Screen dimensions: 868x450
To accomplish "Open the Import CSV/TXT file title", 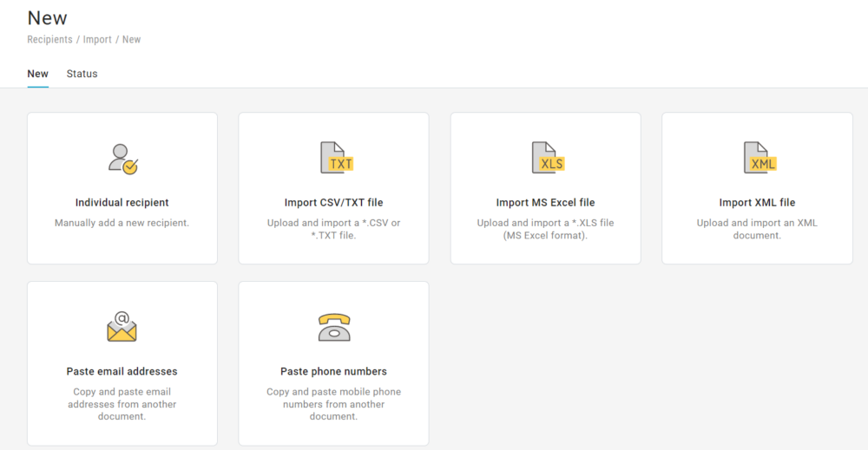I will click(334, 203).
